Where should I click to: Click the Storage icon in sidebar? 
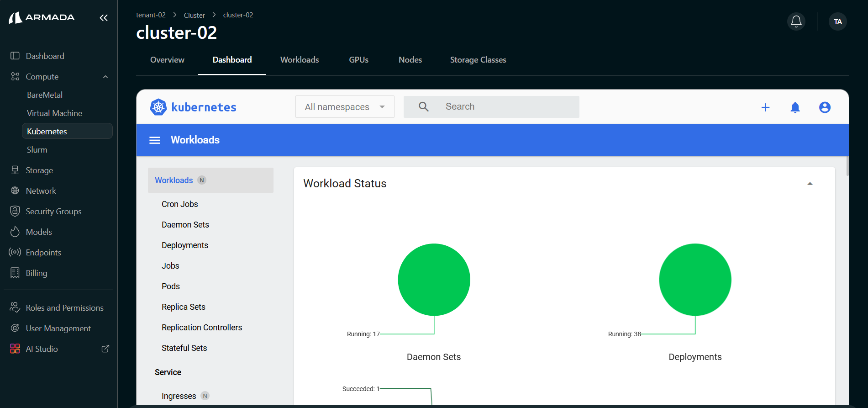[x=15, y=170]
